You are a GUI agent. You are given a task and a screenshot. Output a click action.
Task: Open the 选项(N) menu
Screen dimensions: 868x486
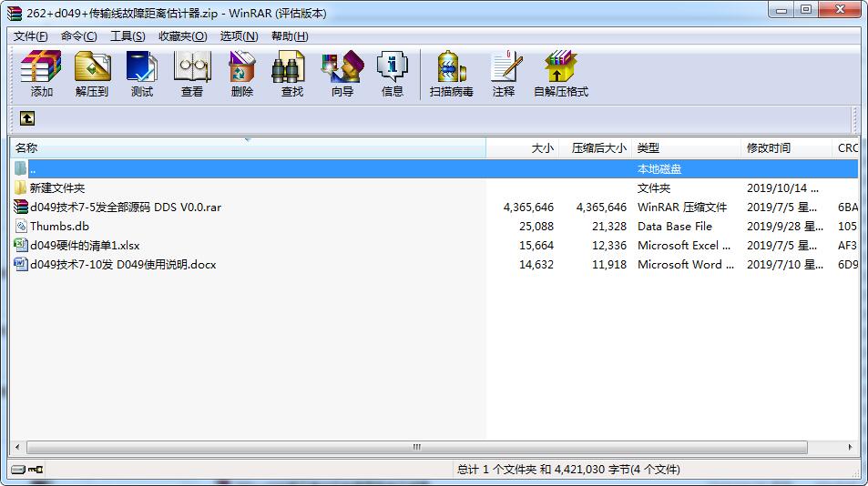point(240,35)
